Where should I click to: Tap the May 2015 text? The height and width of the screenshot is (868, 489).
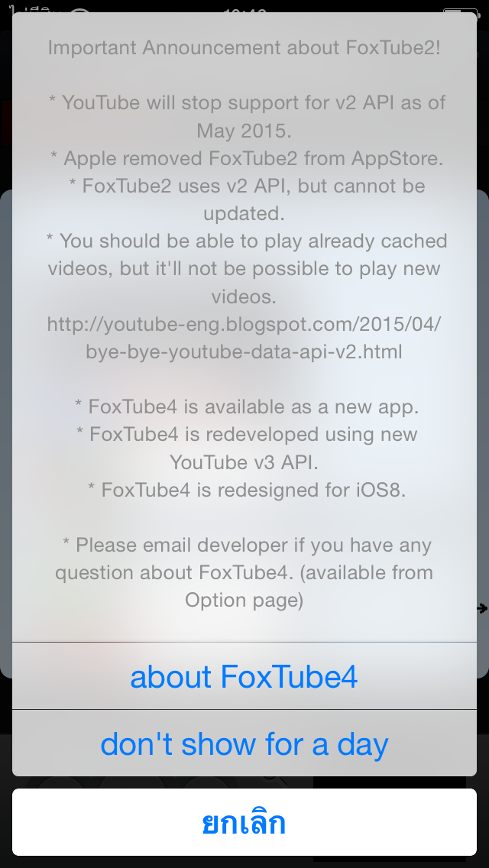(x=244, y=131)
